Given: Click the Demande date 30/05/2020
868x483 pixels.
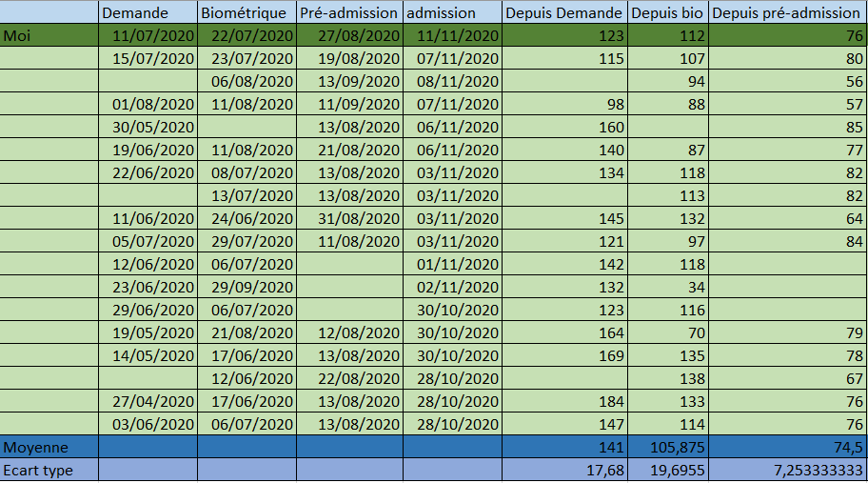Looking at the screenshot, I should [x=147, y=127].
